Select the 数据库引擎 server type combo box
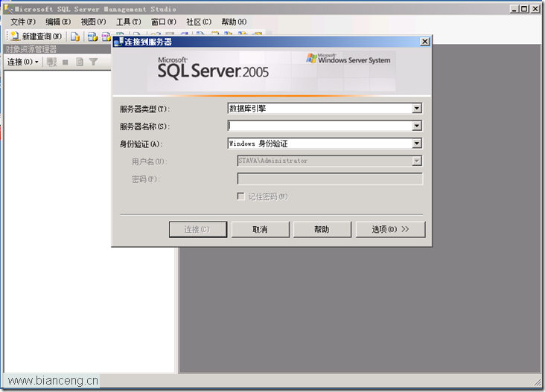545x392 pixels. click(325, 109)
